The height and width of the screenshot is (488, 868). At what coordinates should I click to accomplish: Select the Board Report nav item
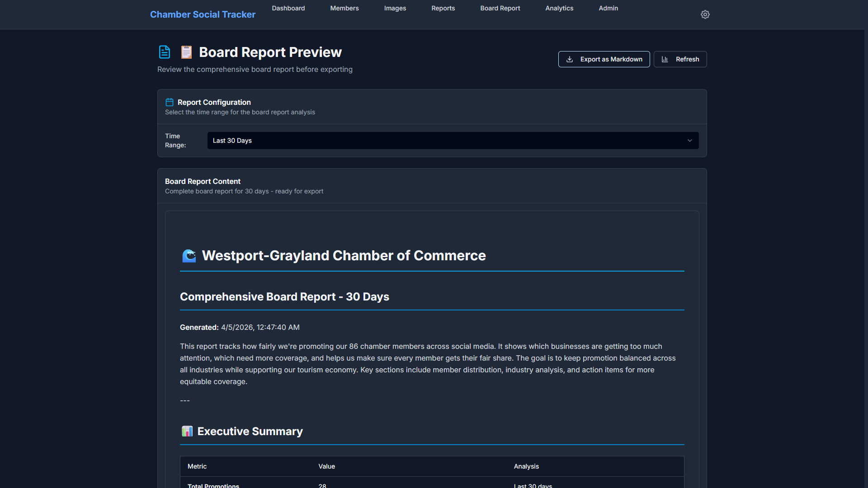(x=500, y=8)
